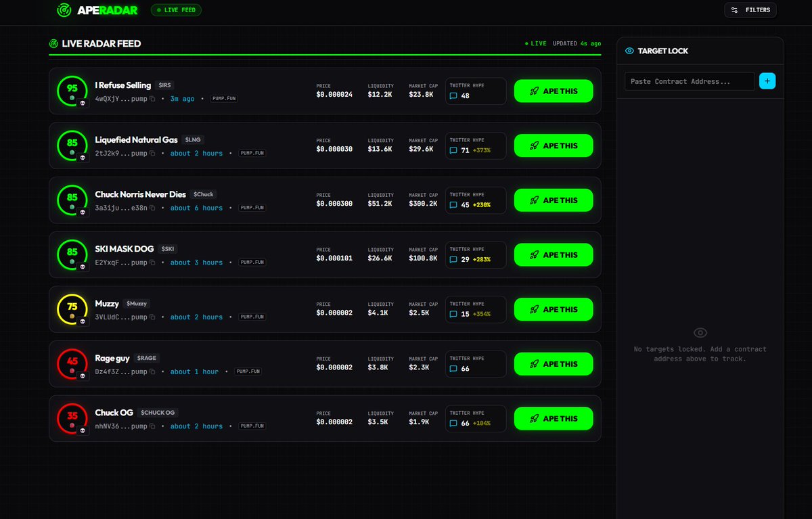Click the Liquefied Natural Gas token name

[137, 140]
